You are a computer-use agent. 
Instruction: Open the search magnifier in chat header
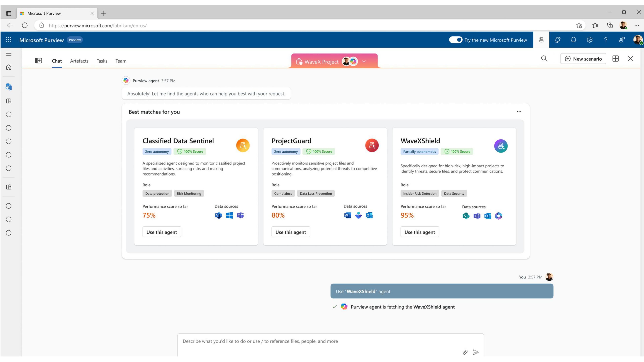(x=544, y=59)
